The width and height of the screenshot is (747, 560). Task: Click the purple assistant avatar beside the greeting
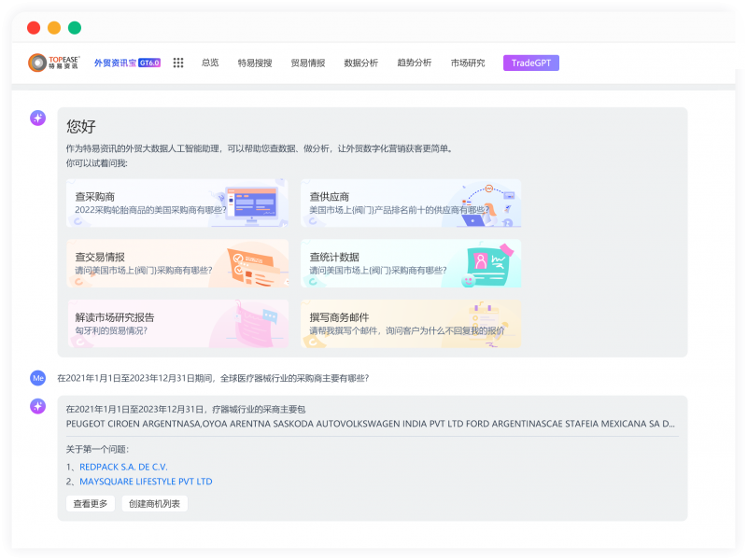(x=36, y=119)
